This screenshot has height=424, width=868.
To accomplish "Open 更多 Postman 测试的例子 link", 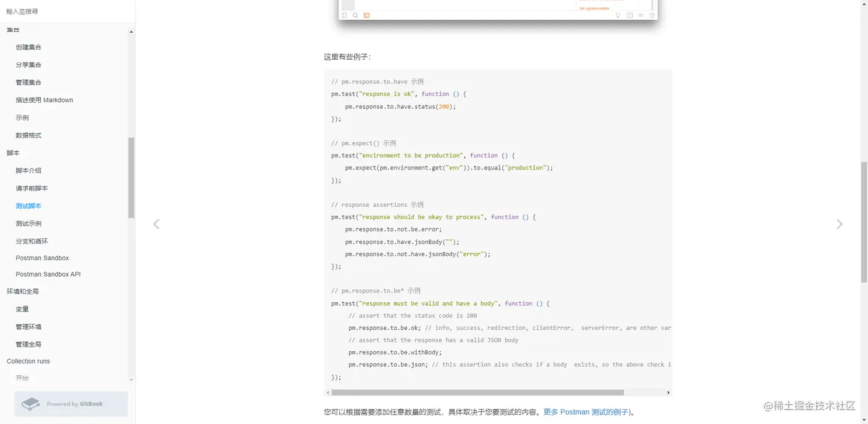I will [586, 412].
